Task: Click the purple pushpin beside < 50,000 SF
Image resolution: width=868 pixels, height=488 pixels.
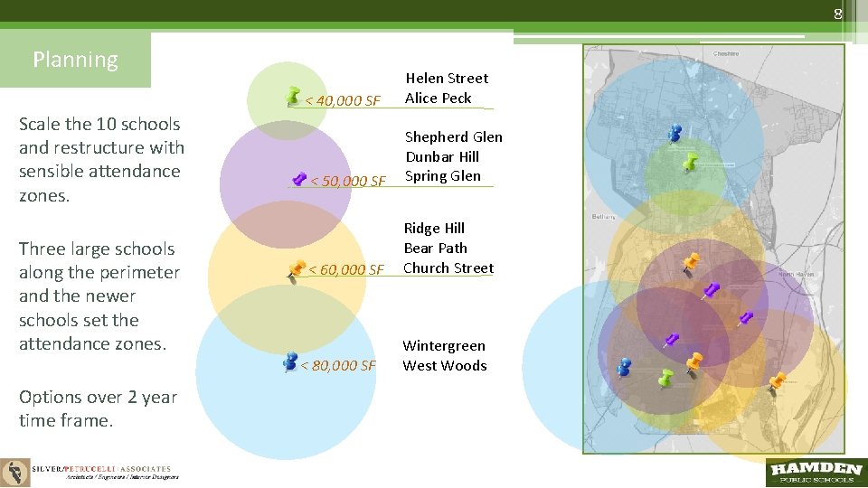Action: [x=299, y=178]
